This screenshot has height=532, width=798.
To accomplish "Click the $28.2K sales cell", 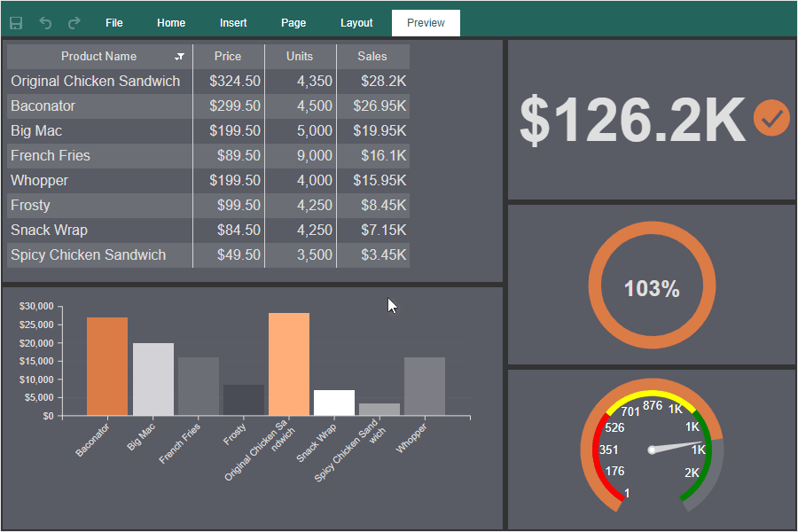I will click(373, 81).
